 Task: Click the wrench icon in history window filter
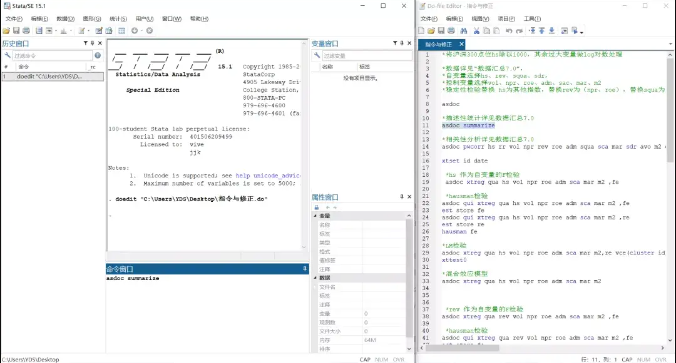pos(7,55)
